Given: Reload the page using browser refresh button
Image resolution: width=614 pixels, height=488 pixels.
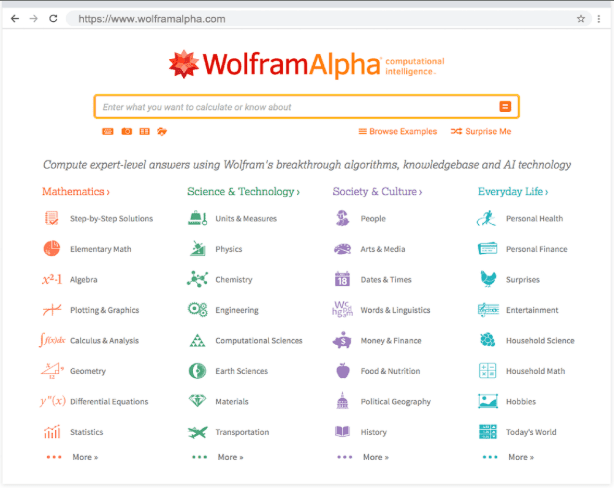Looking at the screenshot, I should (x=53, y=19).
